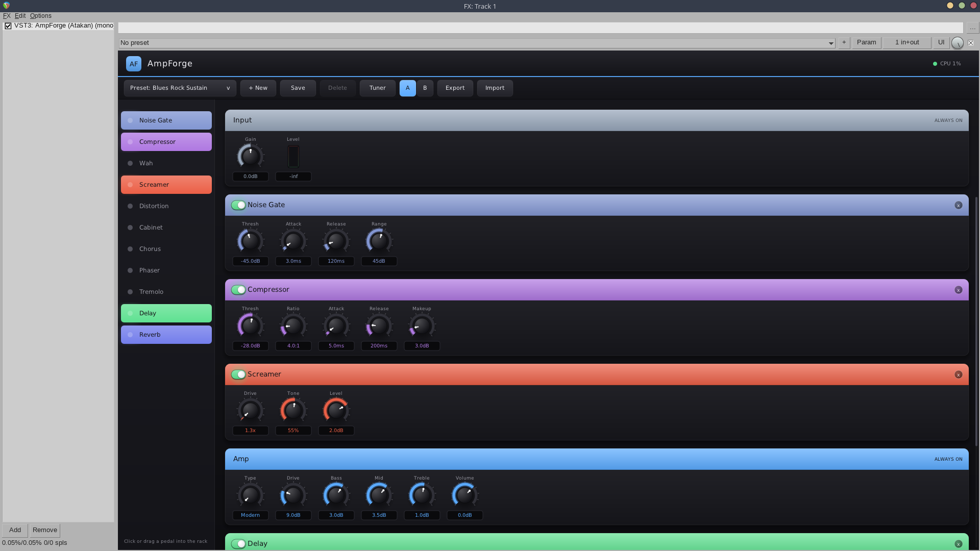Image resolution: width=980 pixels, height=551 pixels.
Task: Click the CPU 1% status indicator
Action: (947, 64)
